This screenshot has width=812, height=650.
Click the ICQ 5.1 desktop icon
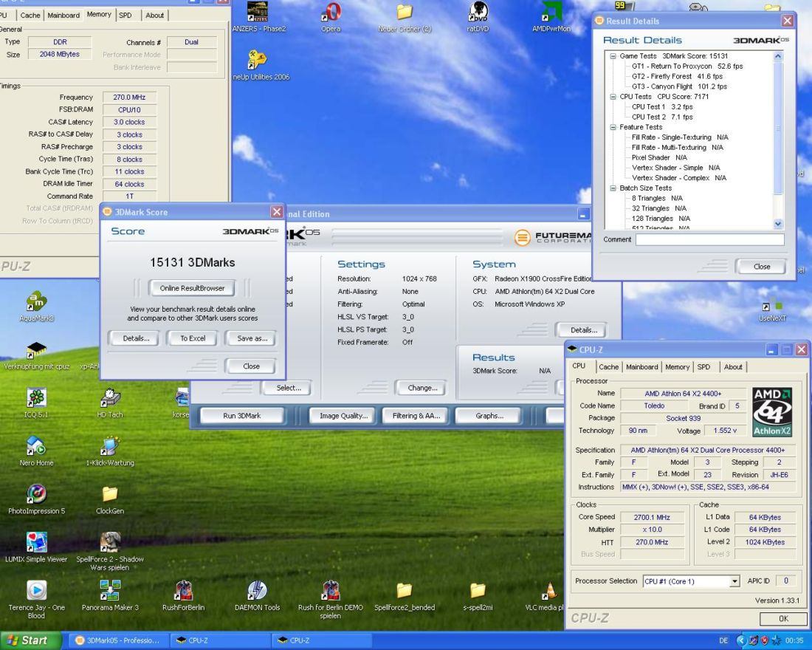tap(36, 398)
